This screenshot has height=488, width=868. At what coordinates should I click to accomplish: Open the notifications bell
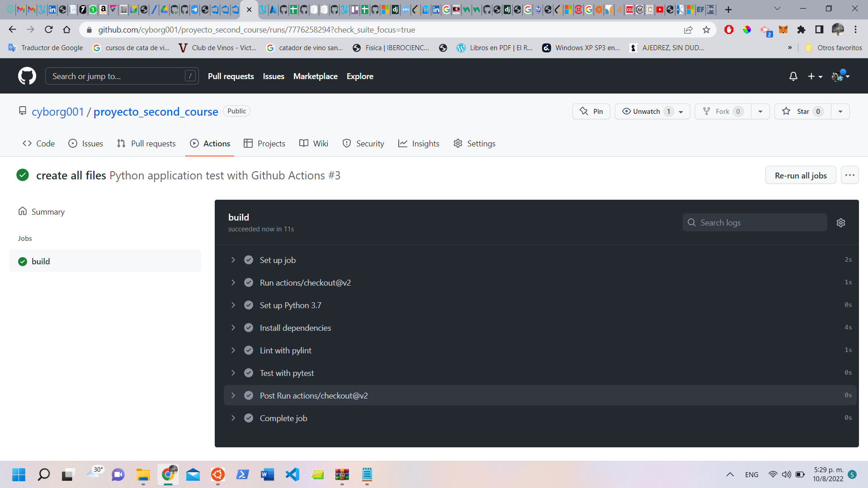point(793,76)
